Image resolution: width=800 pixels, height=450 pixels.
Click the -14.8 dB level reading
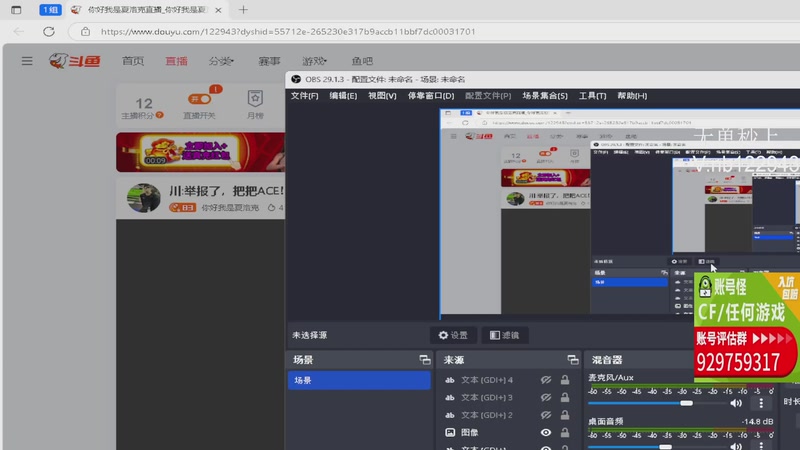[757, 421]
